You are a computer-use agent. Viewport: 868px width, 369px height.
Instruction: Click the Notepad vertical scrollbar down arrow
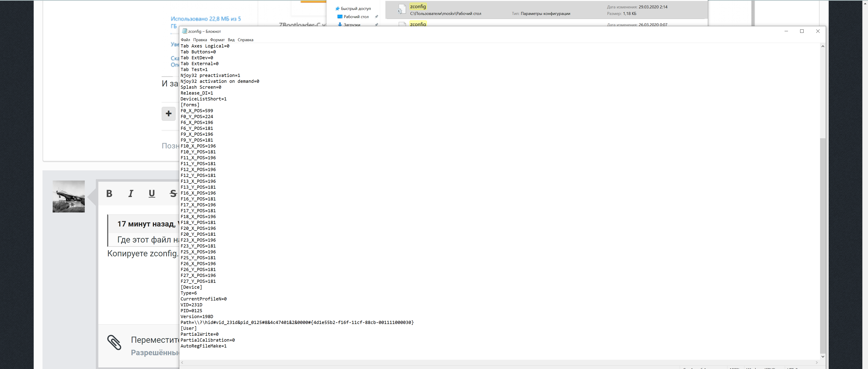823,357
